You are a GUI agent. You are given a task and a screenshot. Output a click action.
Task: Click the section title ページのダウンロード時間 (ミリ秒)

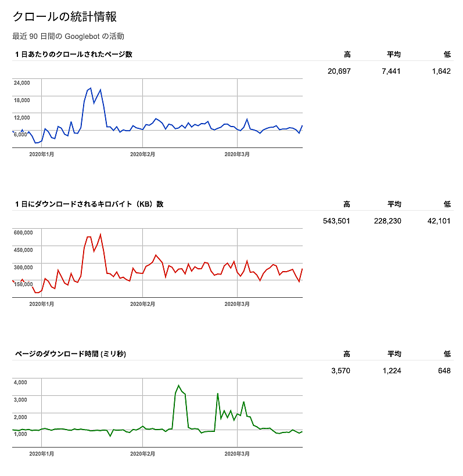70,354
